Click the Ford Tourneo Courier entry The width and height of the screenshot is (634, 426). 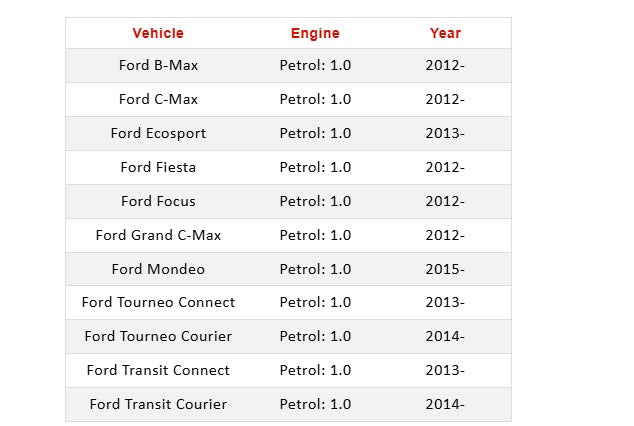pos(158,336)
